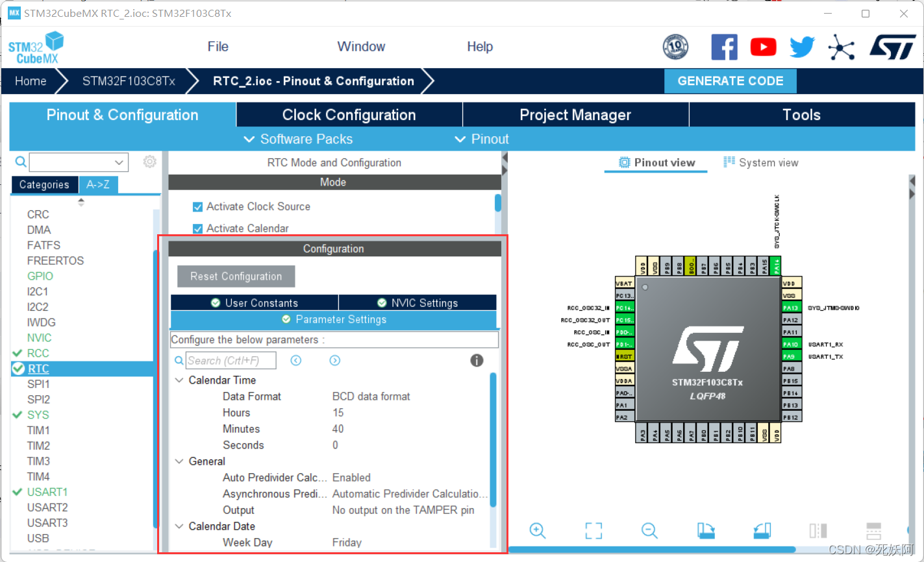Select FREERTOS in the list

55,261
